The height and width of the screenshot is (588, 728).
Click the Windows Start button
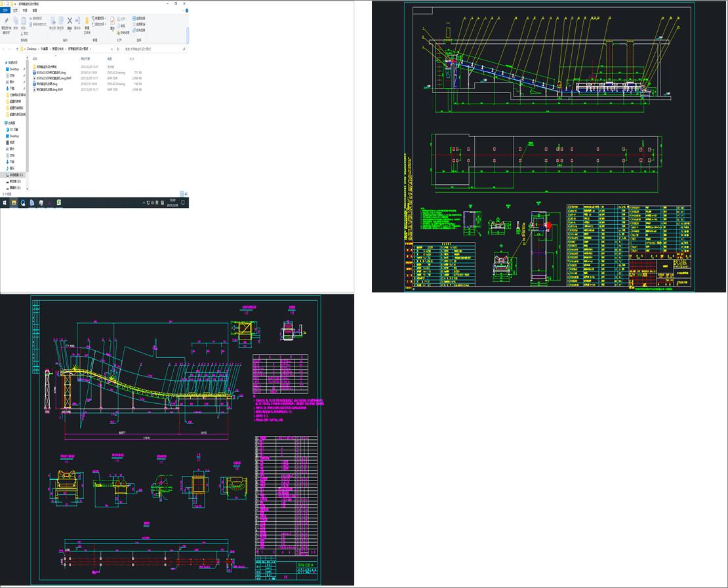pyautogui.click(x=5, y=203)
